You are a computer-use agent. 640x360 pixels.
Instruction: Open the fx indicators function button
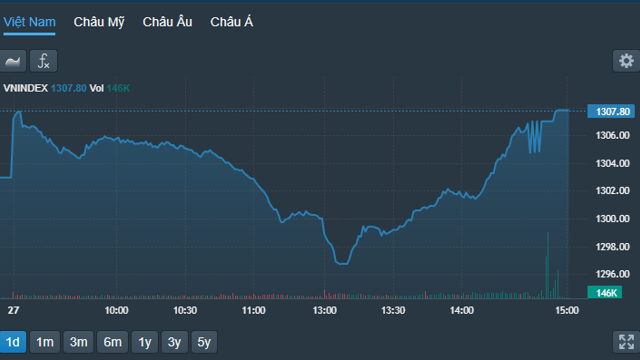43,61
